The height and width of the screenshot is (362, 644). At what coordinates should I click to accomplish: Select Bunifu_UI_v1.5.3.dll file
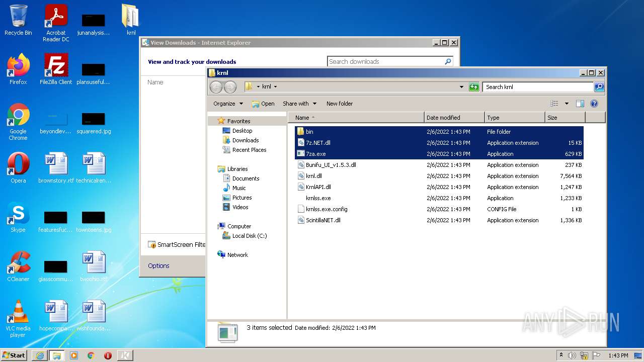tap(439, 165)
